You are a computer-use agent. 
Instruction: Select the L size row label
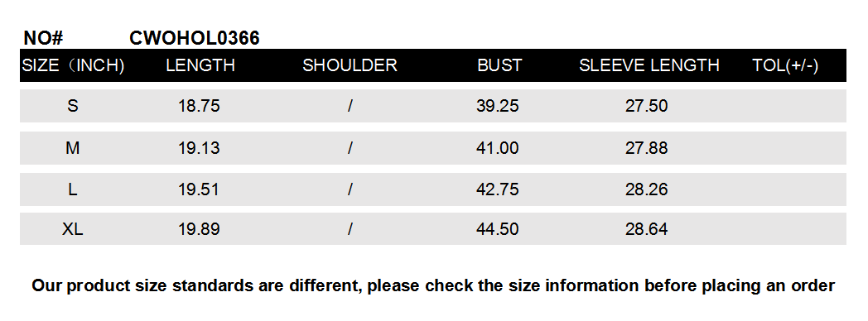pyautogui.click(x=73, y=189)
